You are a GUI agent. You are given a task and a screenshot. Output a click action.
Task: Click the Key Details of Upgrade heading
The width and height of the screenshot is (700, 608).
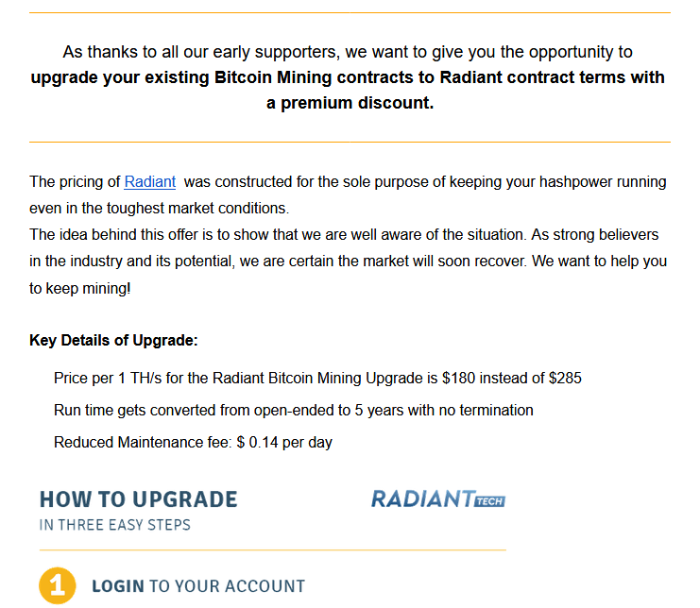[113, 341]
